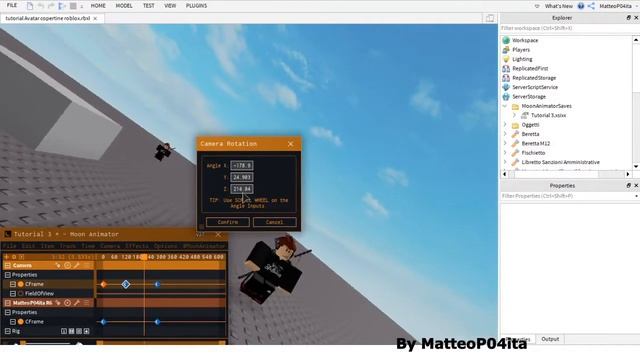Toggle the FieldOfView property dot
The width and height of the screenshot is (640, 360).
pos(20,293)
